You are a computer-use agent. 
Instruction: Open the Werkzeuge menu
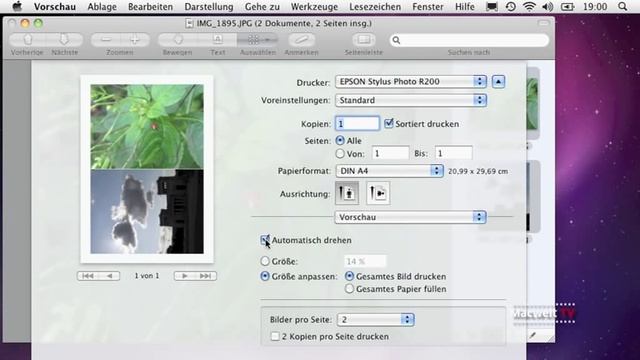tap(314, 7)
